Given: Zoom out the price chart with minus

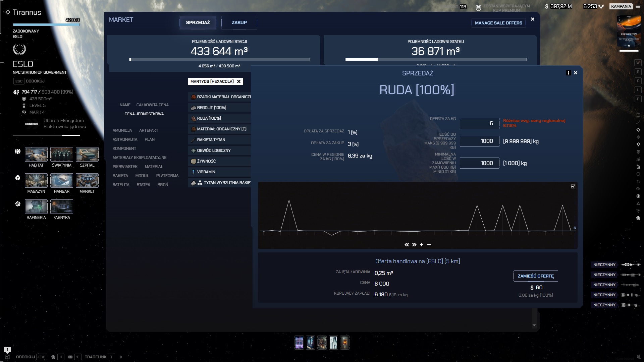Looking at the screenshot, I should coord(429,245).
